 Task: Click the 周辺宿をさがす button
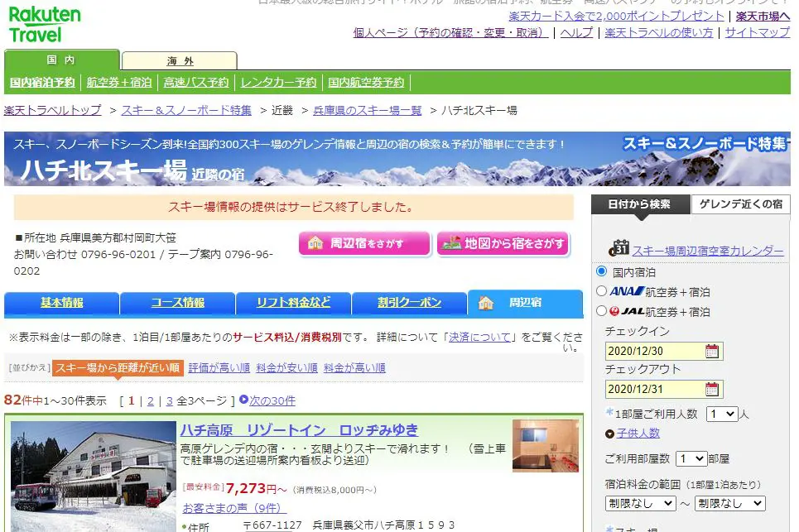click(365, 243)
